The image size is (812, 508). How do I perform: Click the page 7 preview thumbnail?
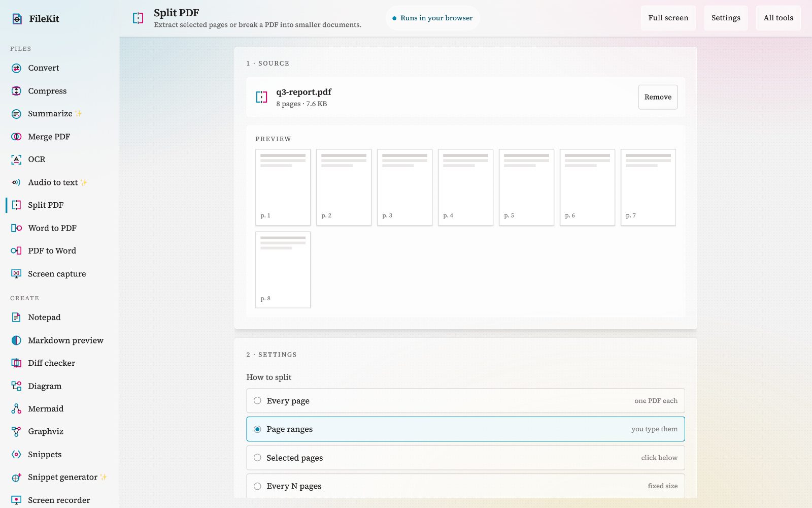pyautogui.click(x=649, y=187)
